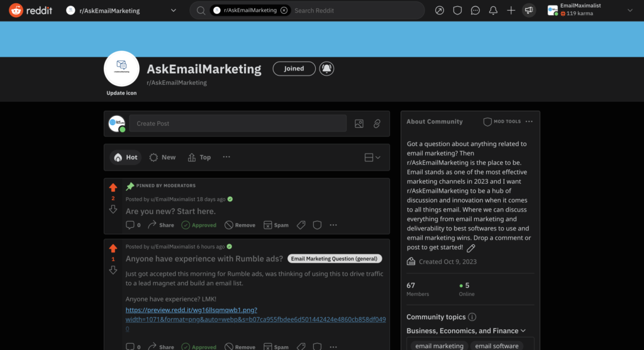Click the image upload icon in Create Post

[x=358, y=124]
